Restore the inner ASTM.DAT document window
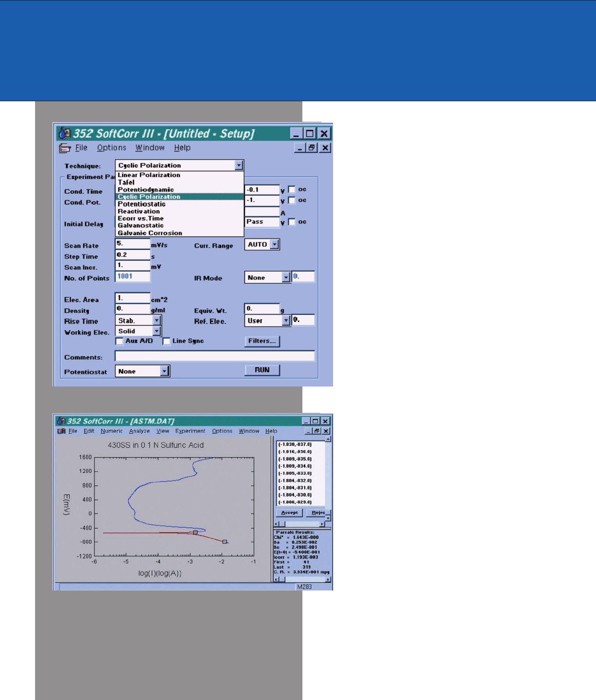This screenshot has height=700, width=596. click(x=317, y=431)
